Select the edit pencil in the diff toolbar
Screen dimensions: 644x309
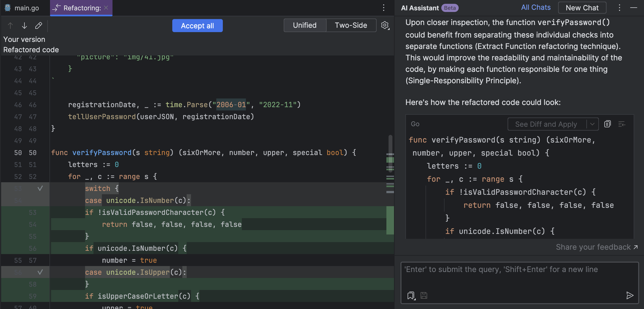pyautogui.click(x=39, y=25)
